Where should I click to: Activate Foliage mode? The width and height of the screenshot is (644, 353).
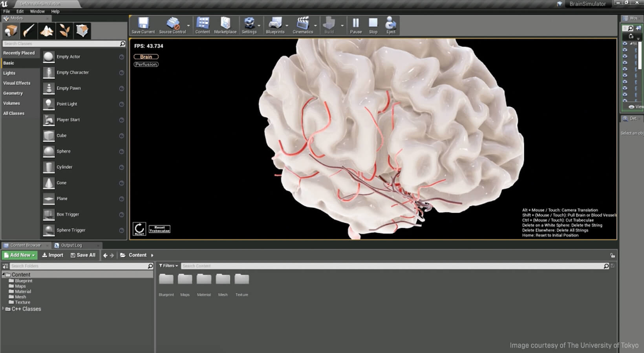[64, 31]
